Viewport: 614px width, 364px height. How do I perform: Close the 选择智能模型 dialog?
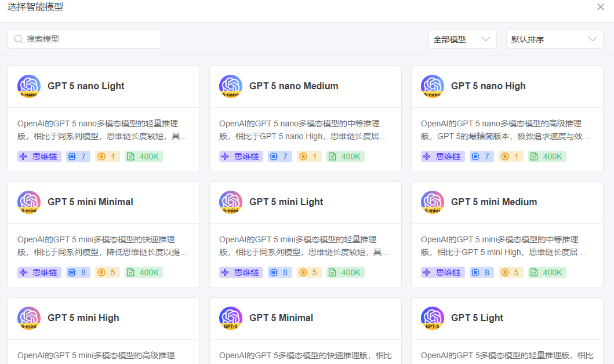coord(600,7)
